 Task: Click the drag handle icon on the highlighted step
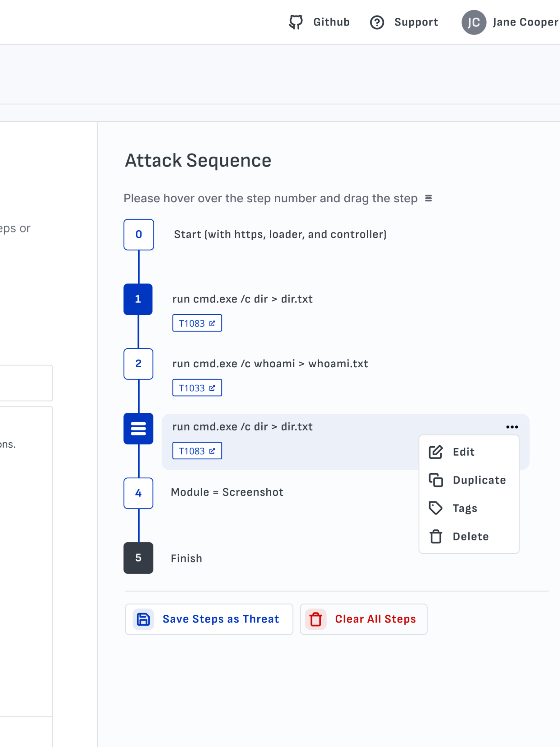click(x=138, y=428)
